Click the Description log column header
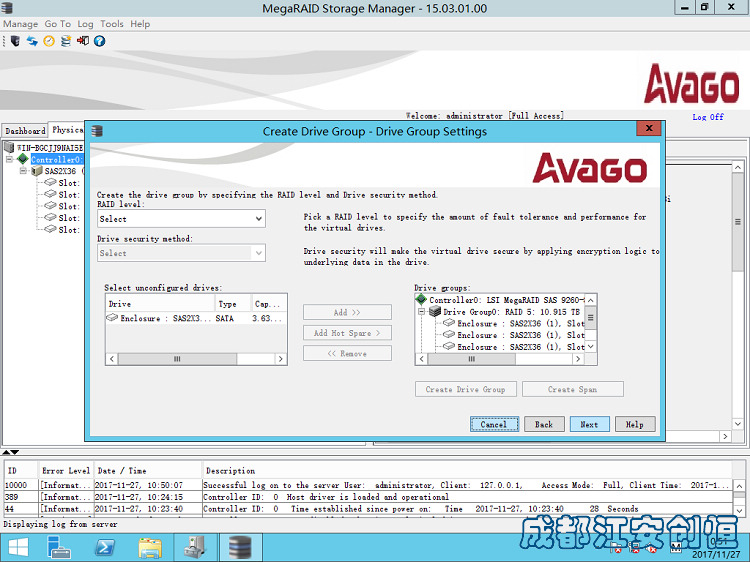 pos(466,471)
